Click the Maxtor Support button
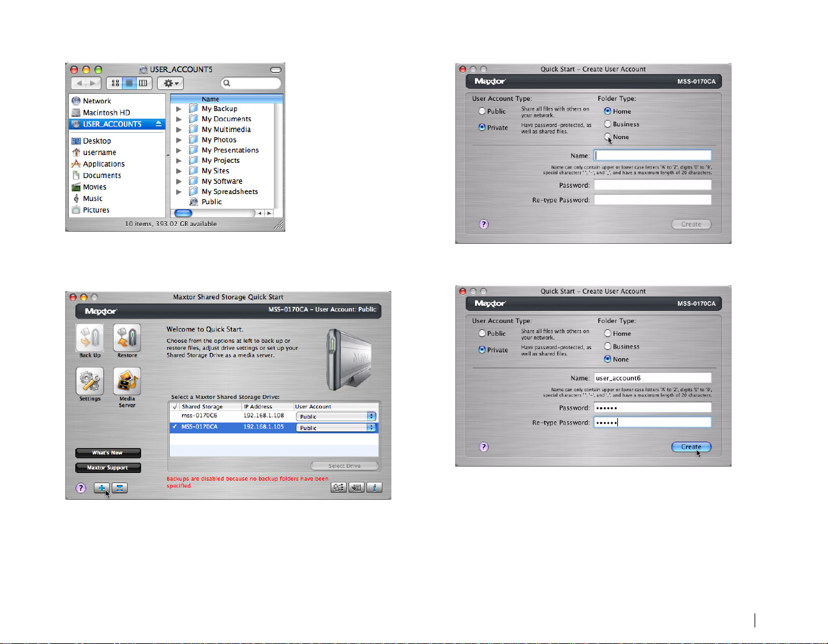The width and height of the screenshot is (828, 644). pos(108,468)
